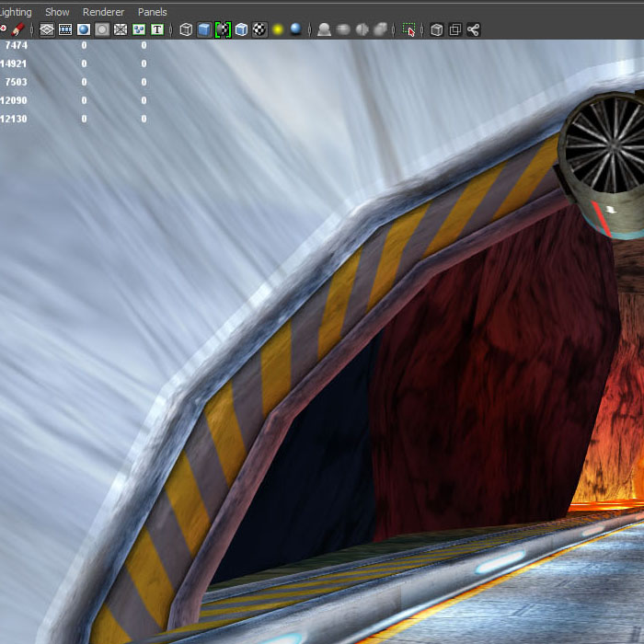Toggle the Film Gate filmstrip icon

coord(65,29)
